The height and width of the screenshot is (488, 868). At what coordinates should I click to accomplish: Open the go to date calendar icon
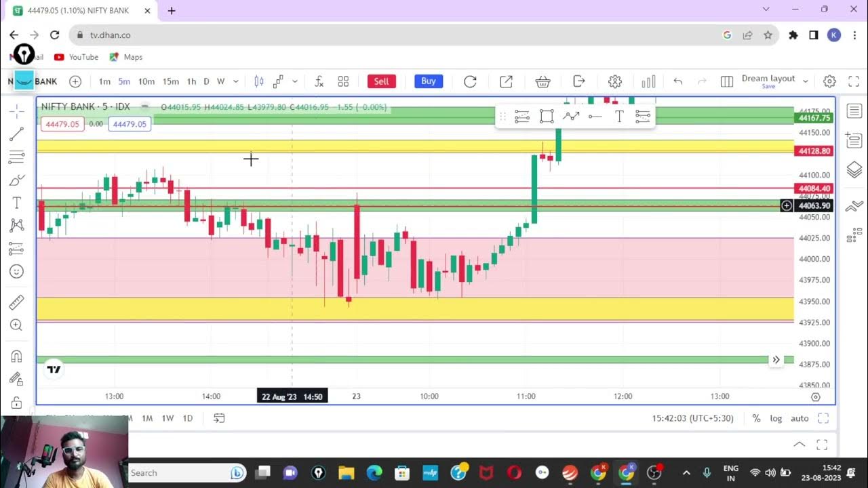[x=219, y=418]
